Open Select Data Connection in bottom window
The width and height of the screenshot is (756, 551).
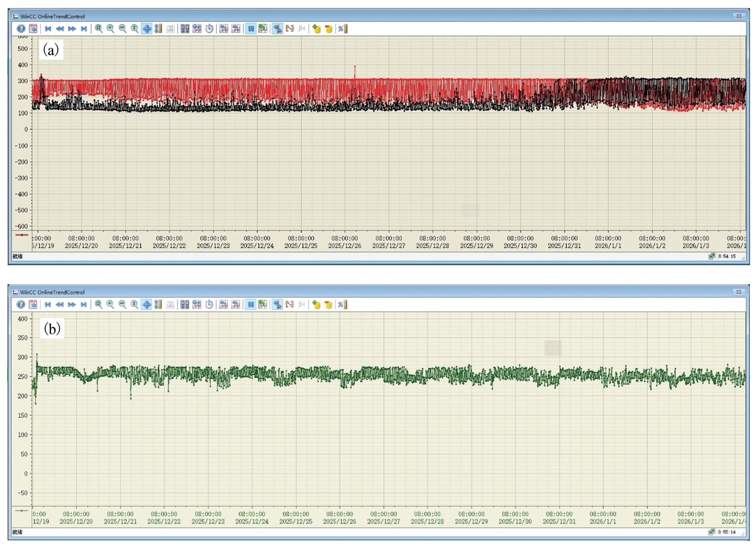point(185,304)
